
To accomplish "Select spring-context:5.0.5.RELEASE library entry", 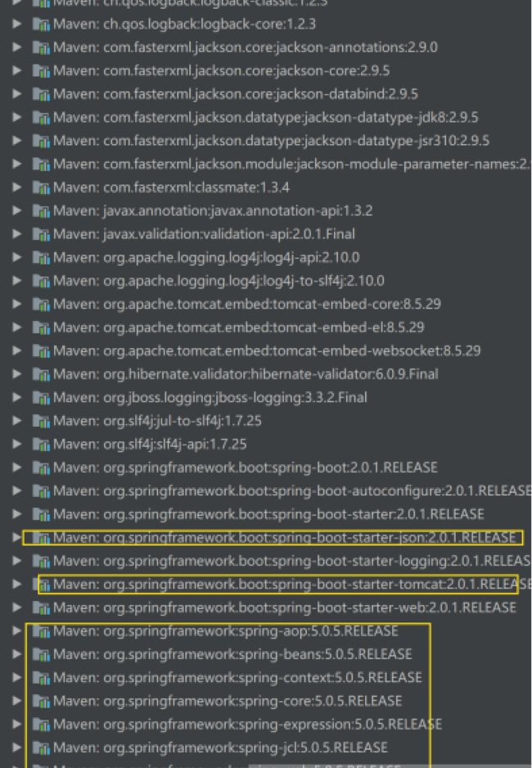I will click(x=237, y=678).
